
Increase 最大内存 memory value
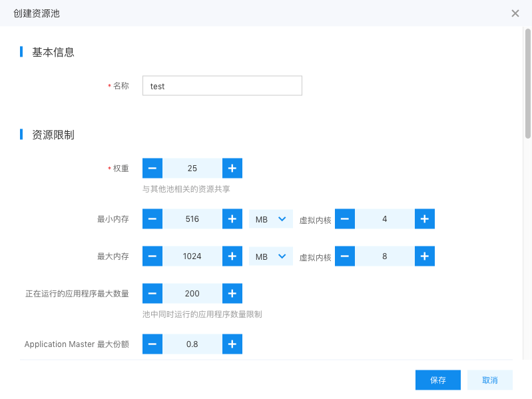pos(232,256)
